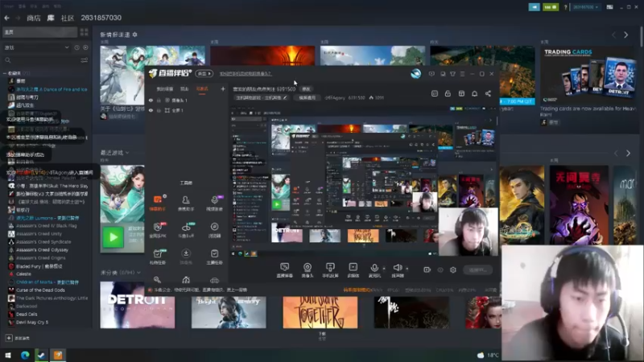
Task: Show only ready-to-play games in Steam
Action: [85, 47]
